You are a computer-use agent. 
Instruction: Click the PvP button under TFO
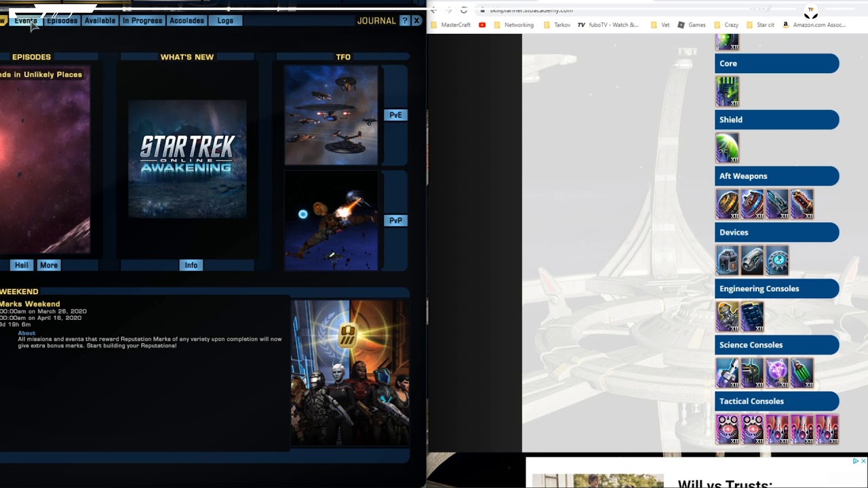point(395,220)
